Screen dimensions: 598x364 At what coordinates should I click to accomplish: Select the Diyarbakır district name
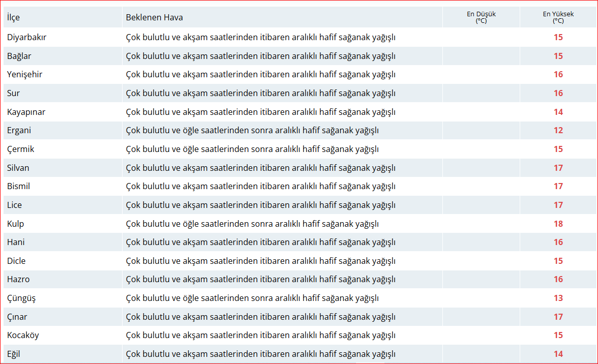pyautogui.click(x=27, y=37)
